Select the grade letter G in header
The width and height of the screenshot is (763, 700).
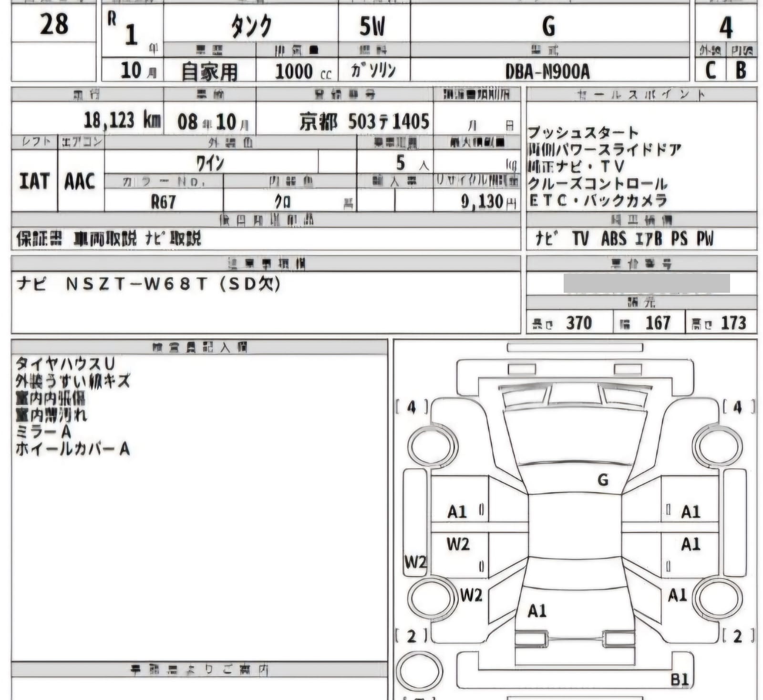tap(549, 26)
